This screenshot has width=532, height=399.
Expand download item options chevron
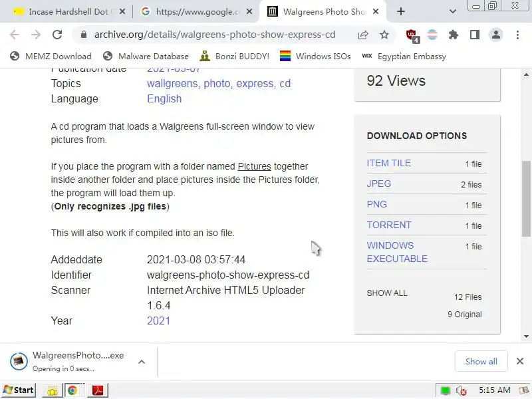click(142, 362)
